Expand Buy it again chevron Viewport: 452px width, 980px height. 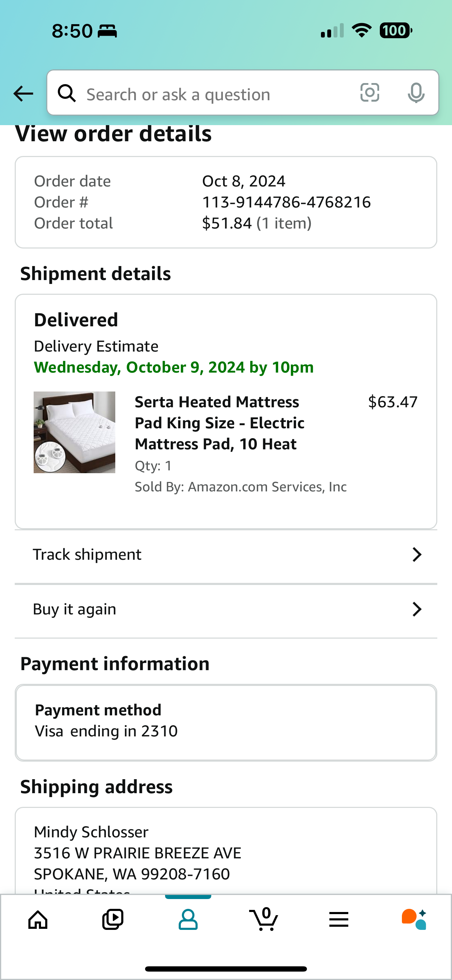click(417, 610)
